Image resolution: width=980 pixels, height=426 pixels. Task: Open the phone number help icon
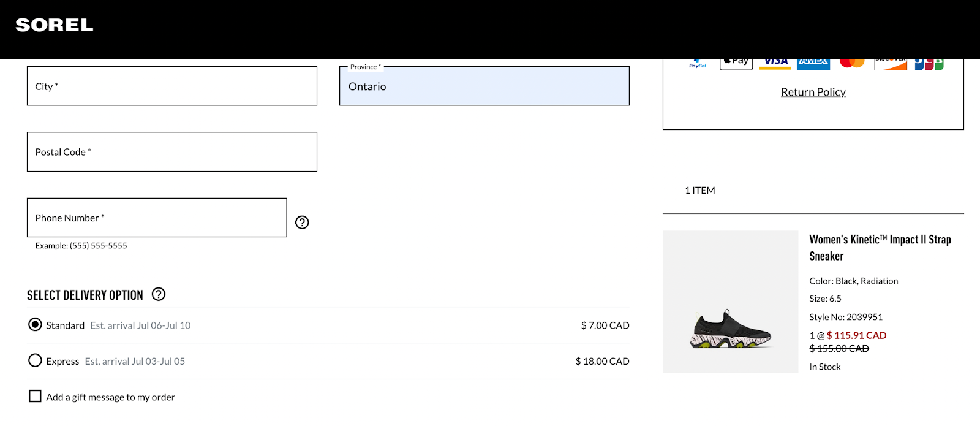point(302,223)
